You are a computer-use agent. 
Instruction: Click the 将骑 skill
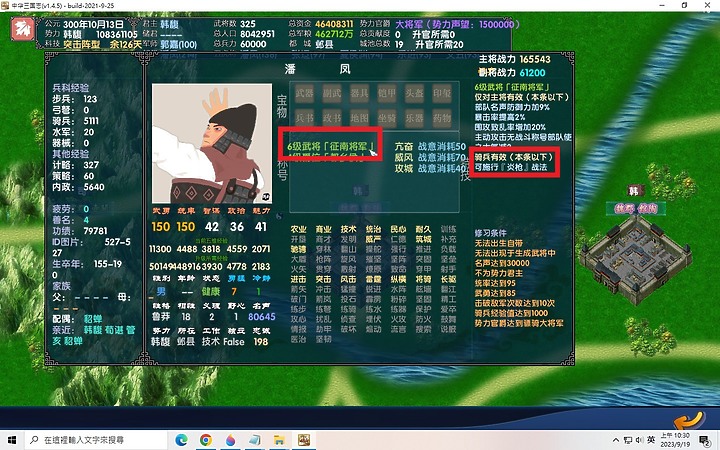423,279
